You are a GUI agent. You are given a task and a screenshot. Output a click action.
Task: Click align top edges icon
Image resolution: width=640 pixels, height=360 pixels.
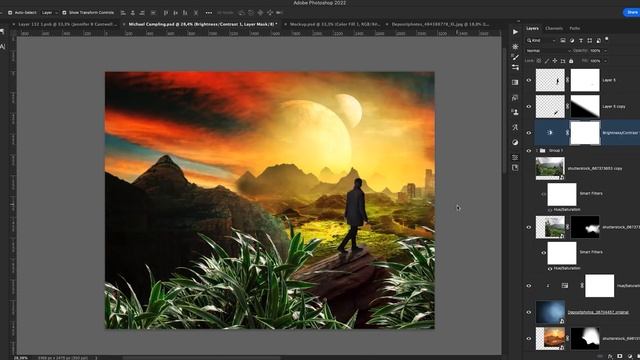click(x=166, y=13)
